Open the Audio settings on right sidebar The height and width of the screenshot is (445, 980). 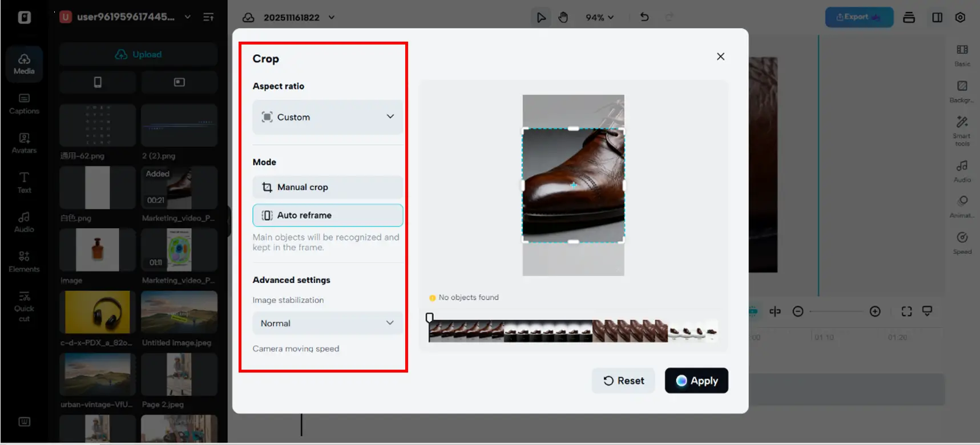coord(962,171)
